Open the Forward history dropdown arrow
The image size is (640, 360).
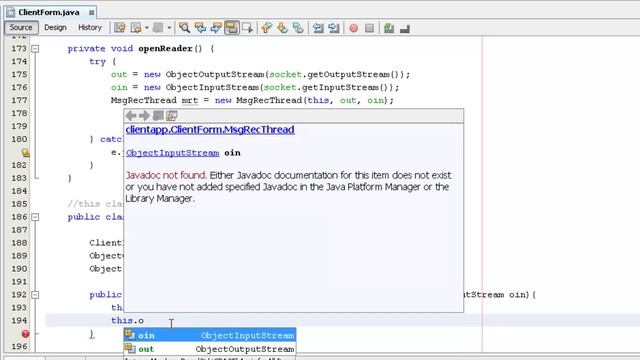click(x=169, y=28)
